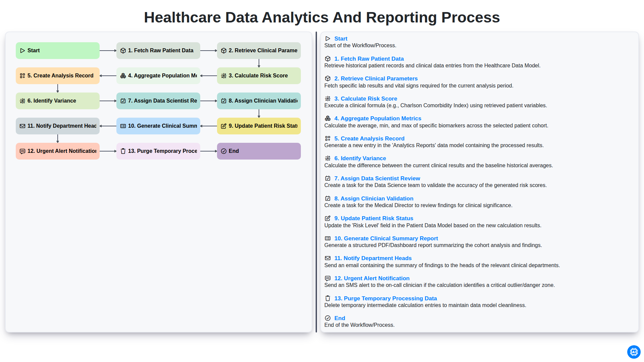Open the 2. Retrieve Clinical Parameters link
This screenshot has height=362, width=644.
click(376, 78)
